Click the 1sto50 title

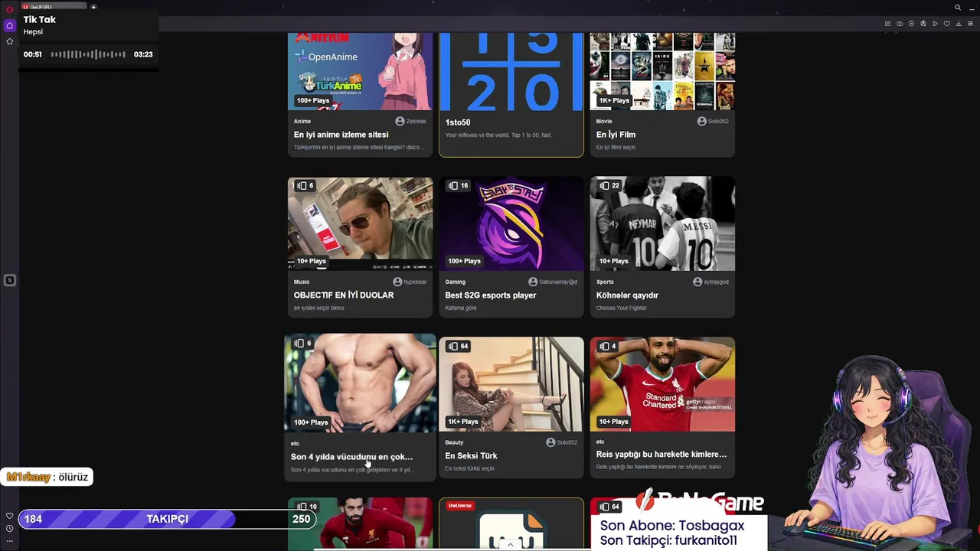pos(458,122)
